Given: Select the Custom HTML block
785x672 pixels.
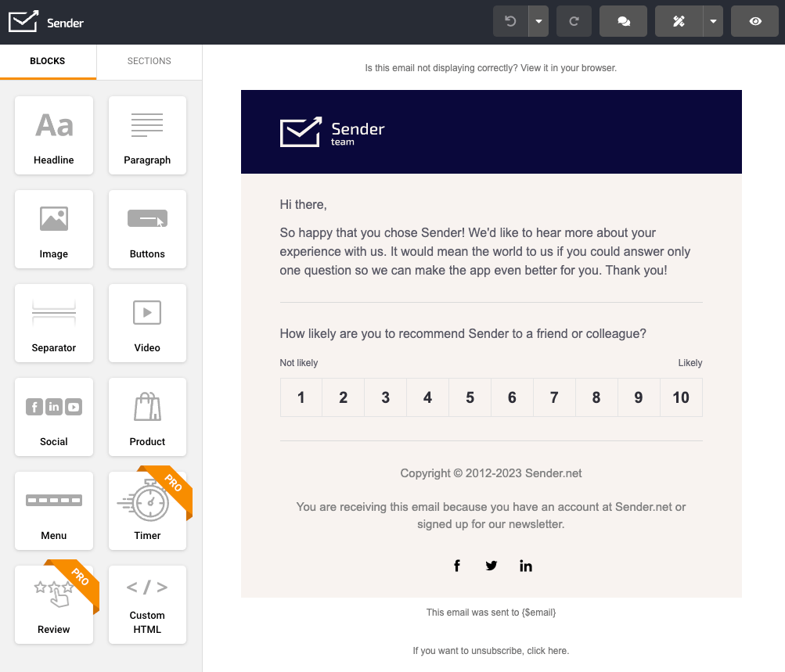Looking at the screenshot, I should click(147, 605).
